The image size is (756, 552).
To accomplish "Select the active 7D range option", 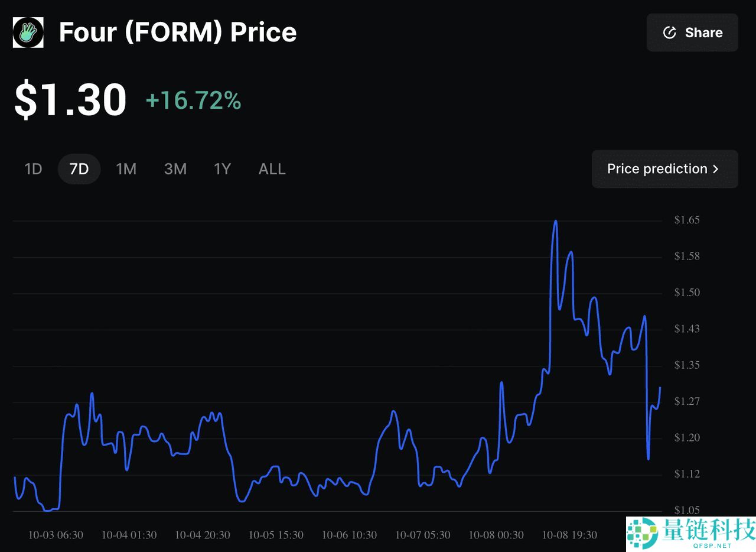I will pyautogui.click(x=79, y=169).
